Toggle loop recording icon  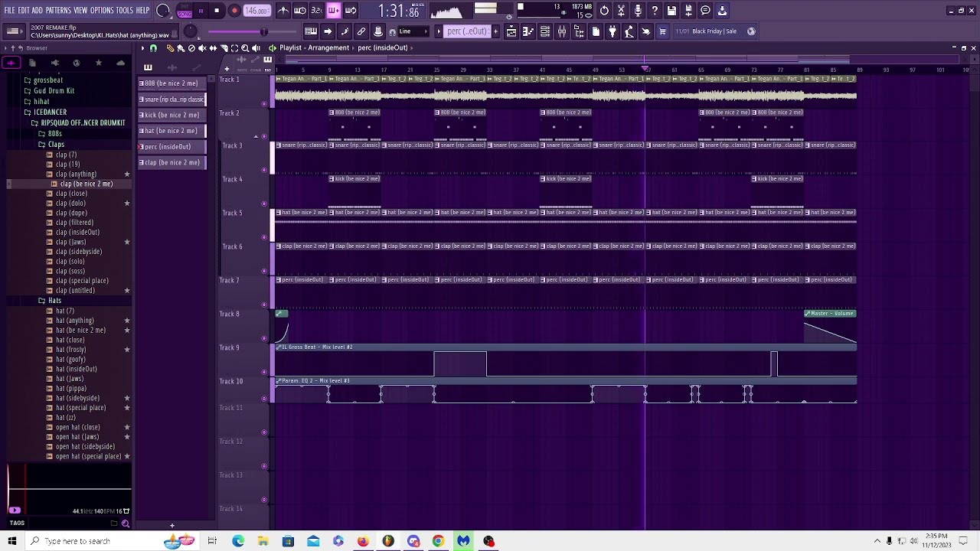(351, 11)
